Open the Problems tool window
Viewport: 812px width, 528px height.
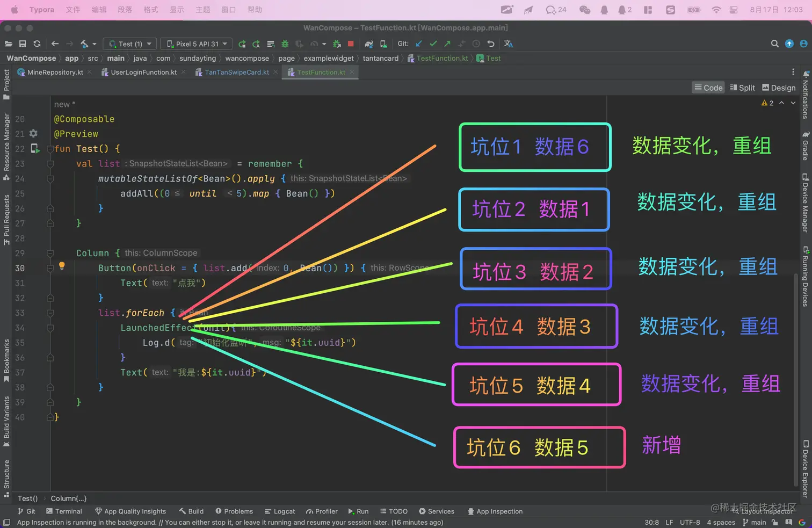point(234,511)
